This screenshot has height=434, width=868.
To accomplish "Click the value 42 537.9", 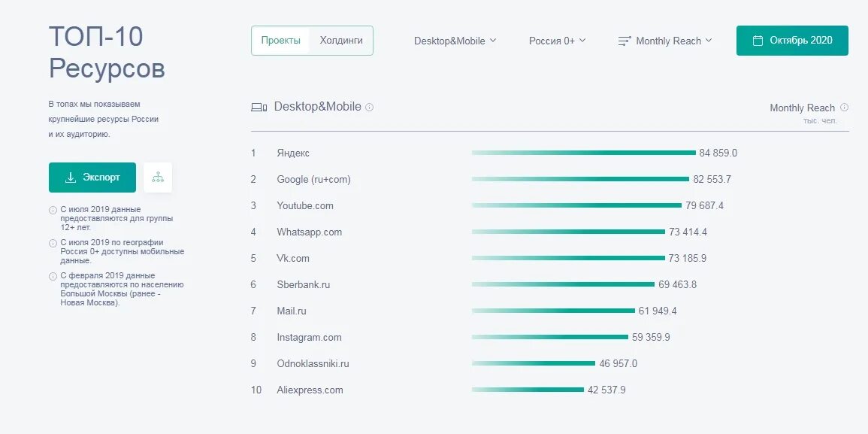I will [x=606, y=390].
